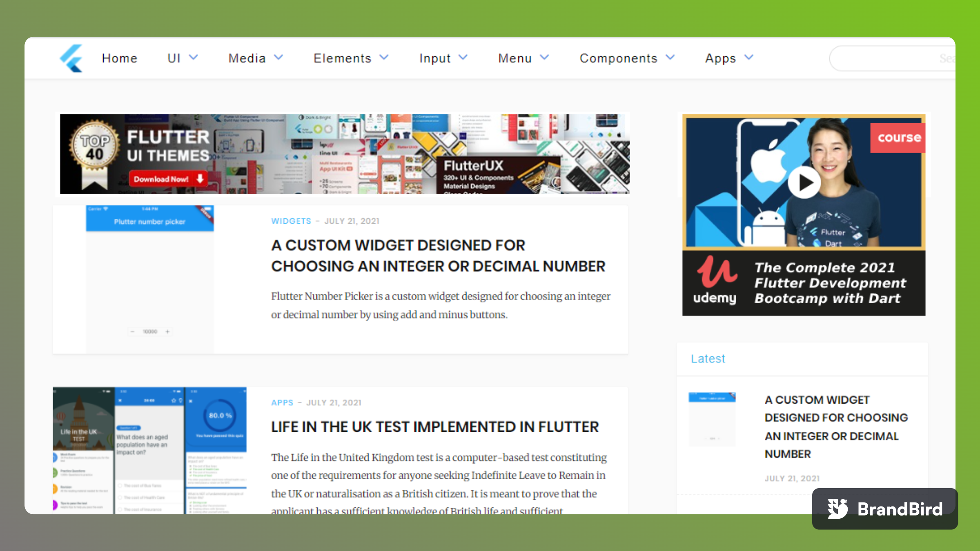Click the Latest sidebar article thumbnail

(712, 419)
